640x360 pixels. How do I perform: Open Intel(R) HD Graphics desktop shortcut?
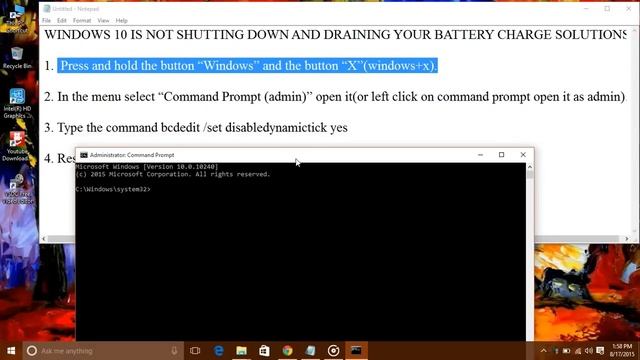click(x=17, y=103)
